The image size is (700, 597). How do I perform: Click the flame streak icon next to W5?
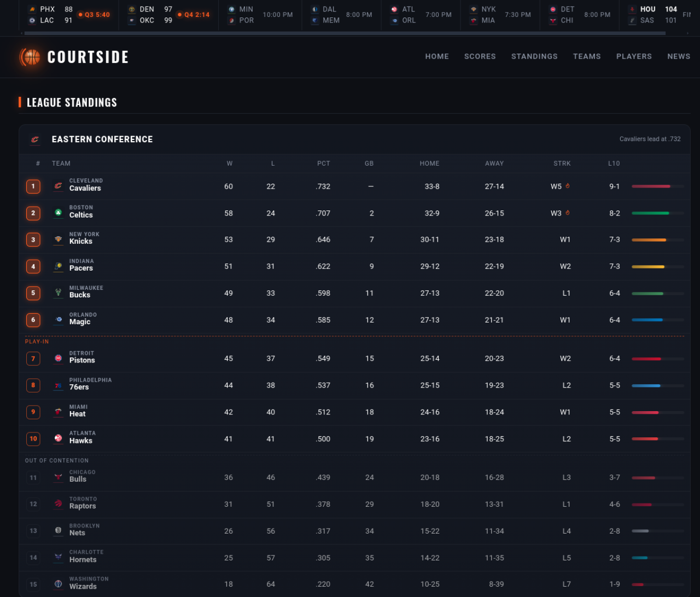click(x=568, y=186)
